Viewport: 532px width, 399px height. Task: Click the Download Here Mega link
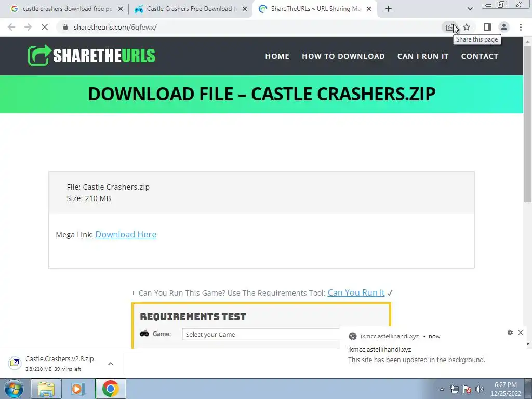click(x=126, y=234)
